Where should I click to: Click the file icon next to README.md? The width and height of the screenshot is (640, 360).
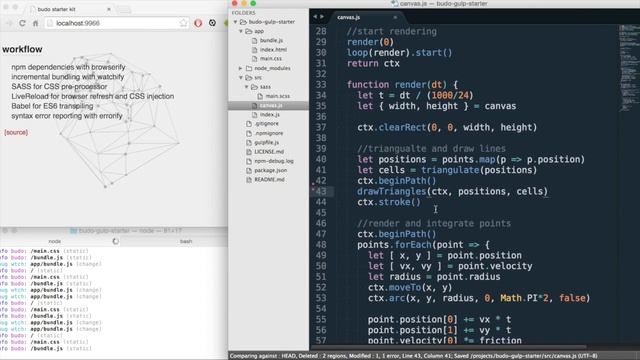[249, 180]
